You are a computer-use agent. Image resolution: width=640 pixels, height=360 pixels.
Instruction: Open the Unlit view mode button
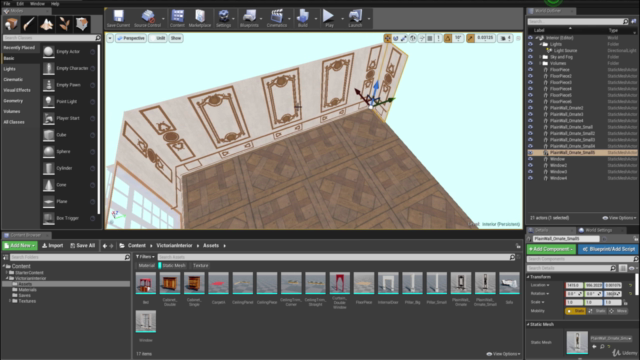[158, 38]
